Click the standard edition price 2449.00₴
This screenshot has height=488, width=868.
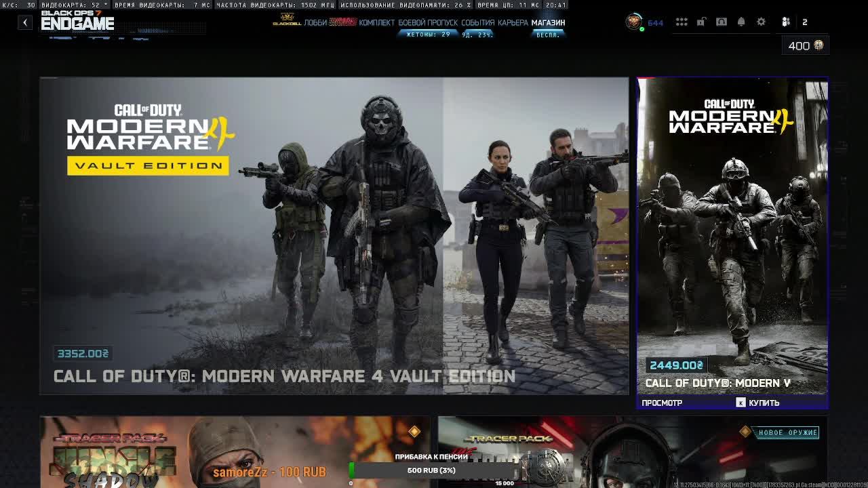tap(676, 365)
